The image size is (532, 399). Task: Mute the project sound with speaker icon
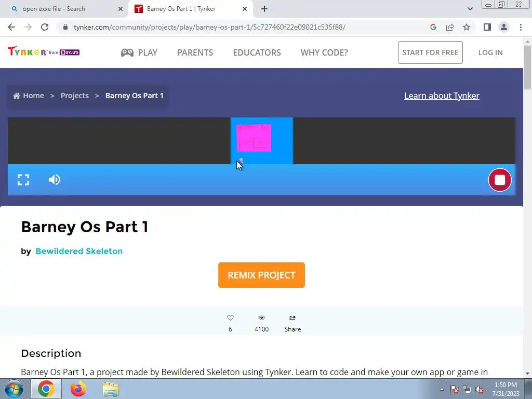[54, 180]
